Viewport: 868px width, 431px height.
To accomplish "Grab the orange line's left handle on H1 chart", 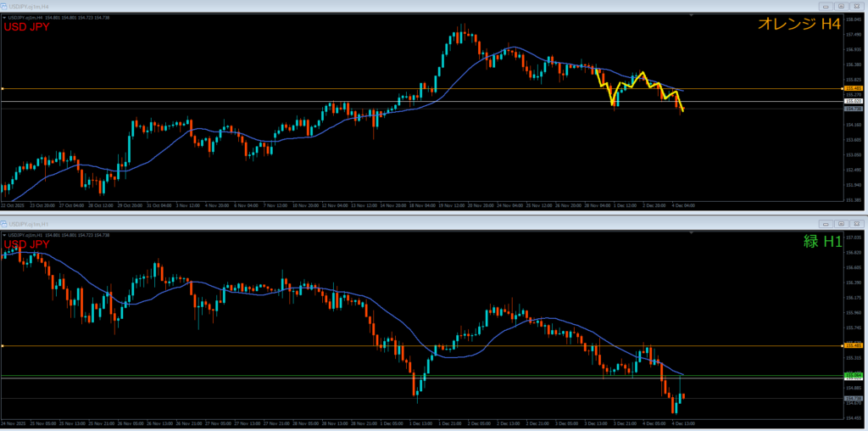I will tap(3, 346).
